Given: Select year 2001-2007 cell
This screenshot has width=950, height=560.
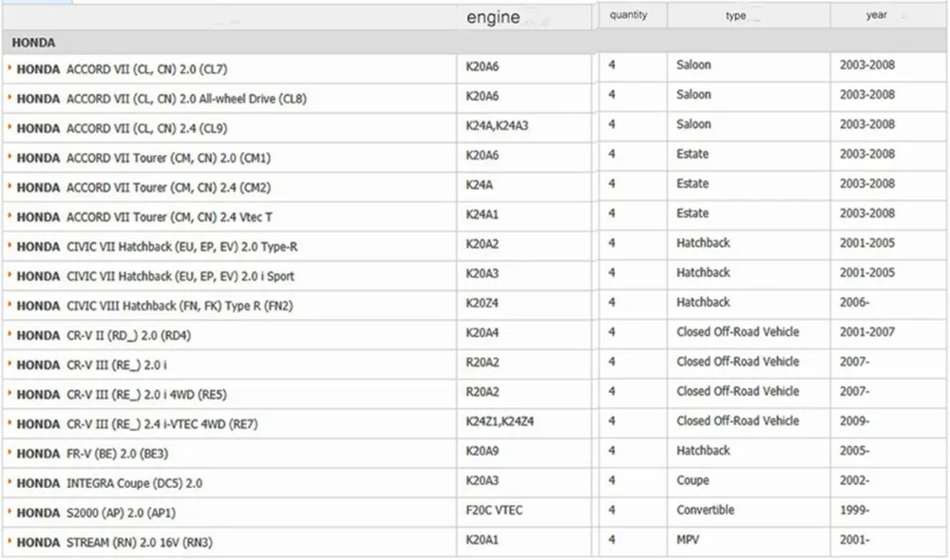Looking at the screenshot, I should pyautogui.click(x=866, y=332).
